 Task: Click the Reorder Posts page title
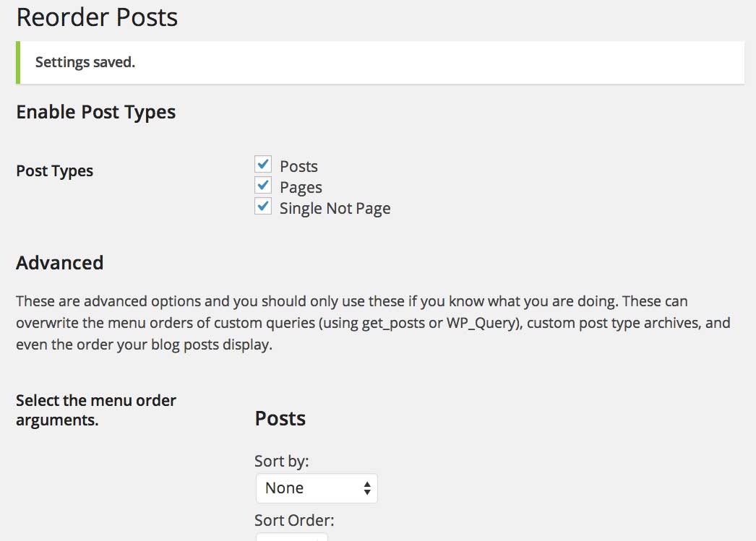pyautogui.click(x=97, y=17)
